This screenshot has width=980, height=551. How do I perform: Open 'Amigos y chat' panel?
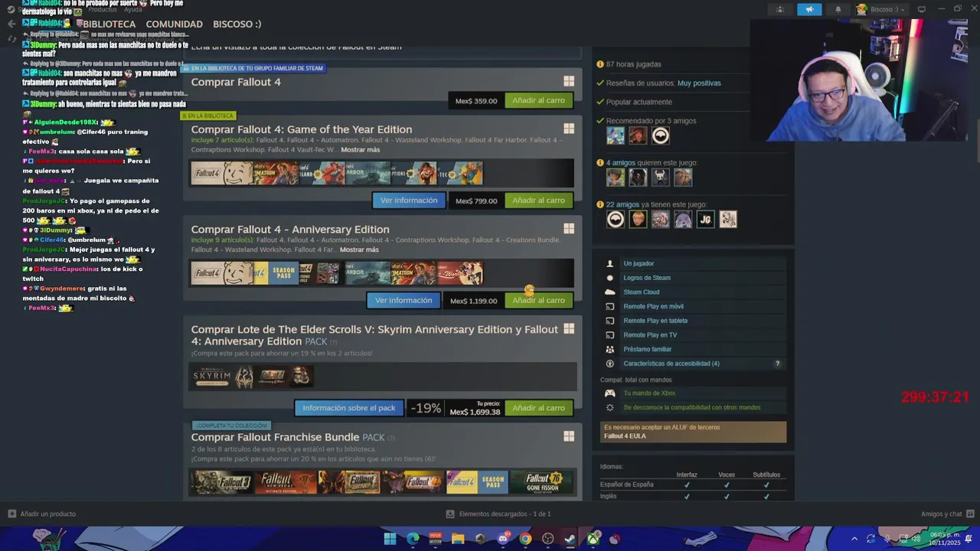click(947, 514)
